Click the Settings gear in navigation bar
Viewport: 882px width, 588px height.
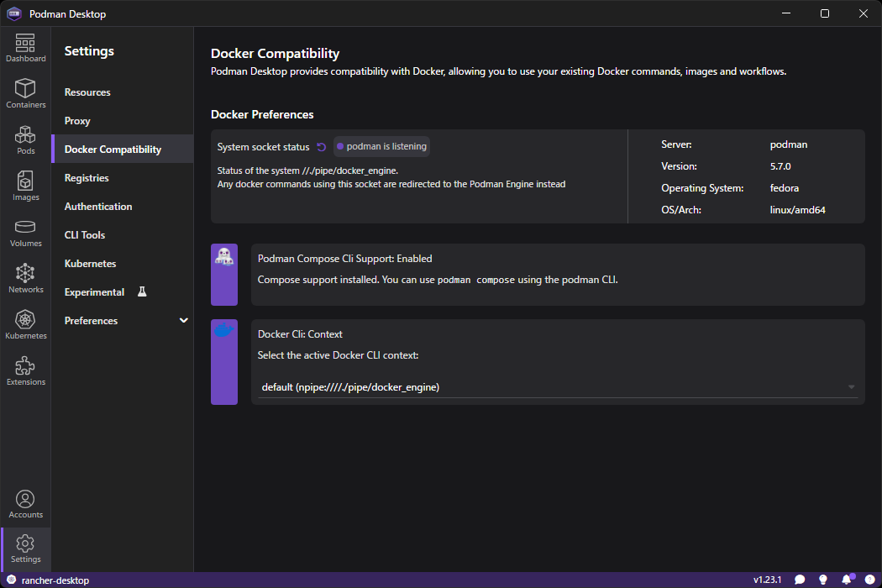[x=25, y=549]
